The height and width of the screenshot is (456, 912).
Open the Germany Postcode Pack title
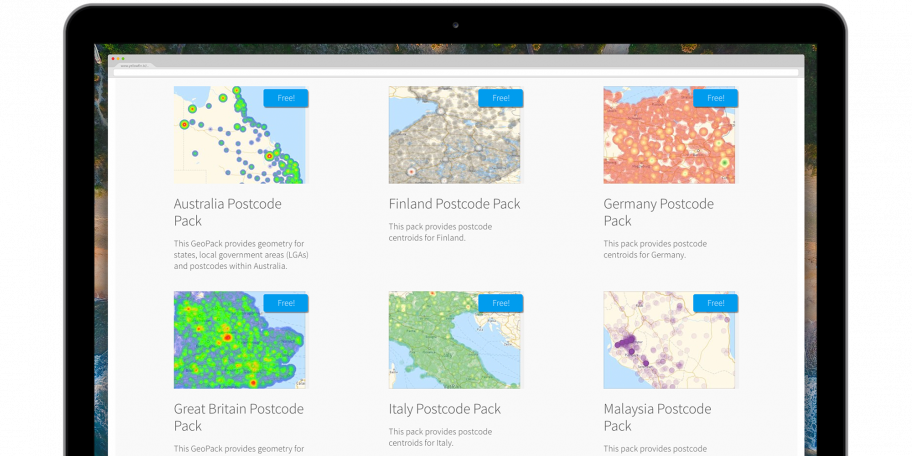point(658,212)
